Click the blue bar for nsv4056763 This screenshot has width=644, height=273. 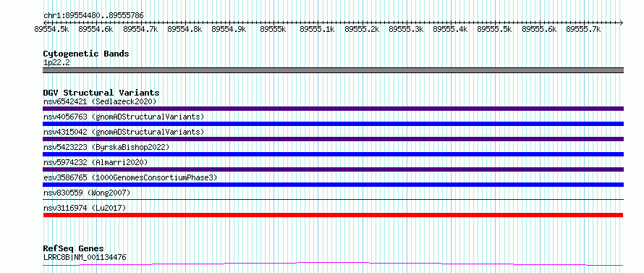click(x=333, y=124)
